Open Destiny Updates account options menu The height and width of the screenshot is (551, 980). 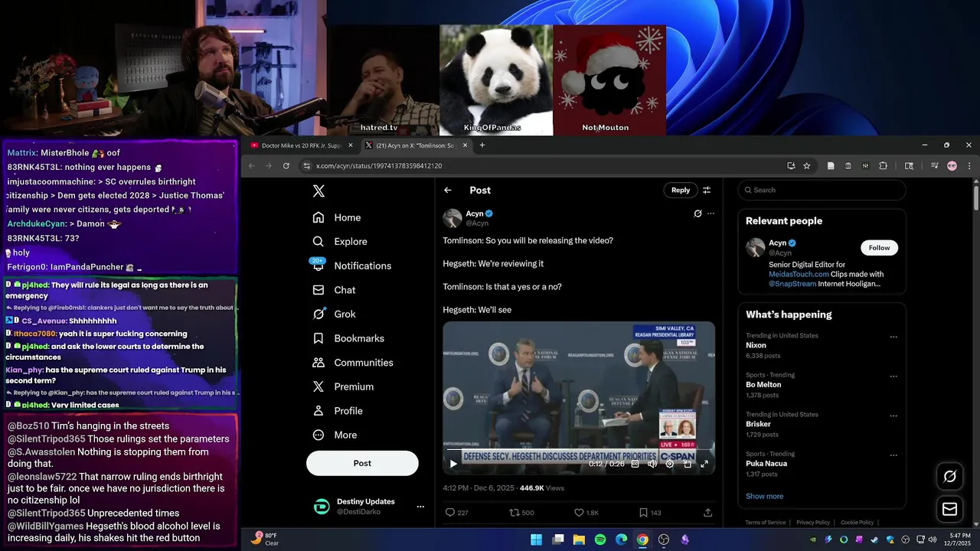pos(420,507)
